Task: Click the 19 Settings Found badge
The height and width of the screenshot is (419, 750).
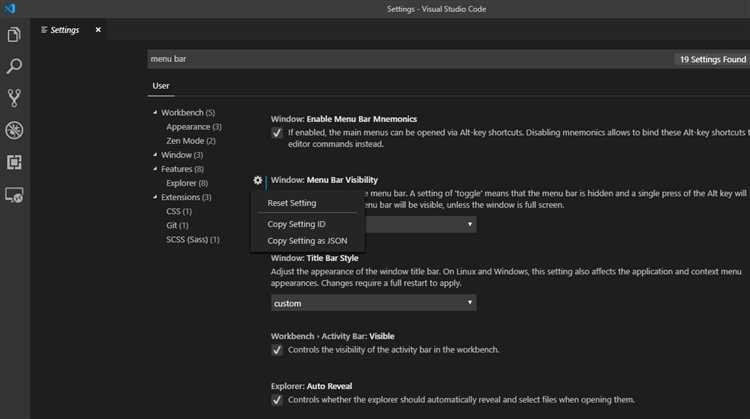Action: 713,59
